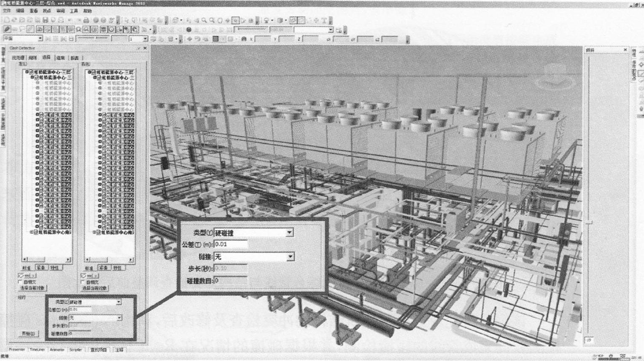Image resolution: width=644 pixels, height=361 pixels.
Task: Click the Text T tool icon
Action: click(x=324, y=20)
